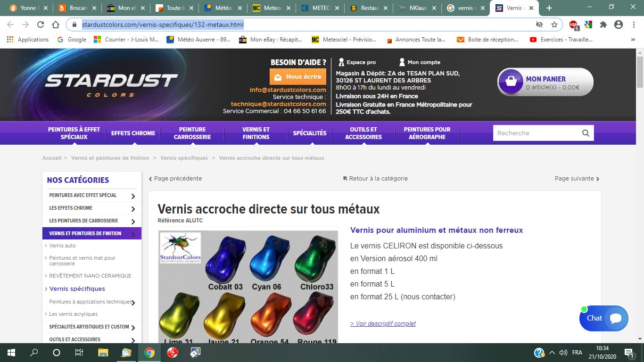Open the Chrome extensions puzzle icon
This screenshot has height=362, width=644.
pos(603,25)
